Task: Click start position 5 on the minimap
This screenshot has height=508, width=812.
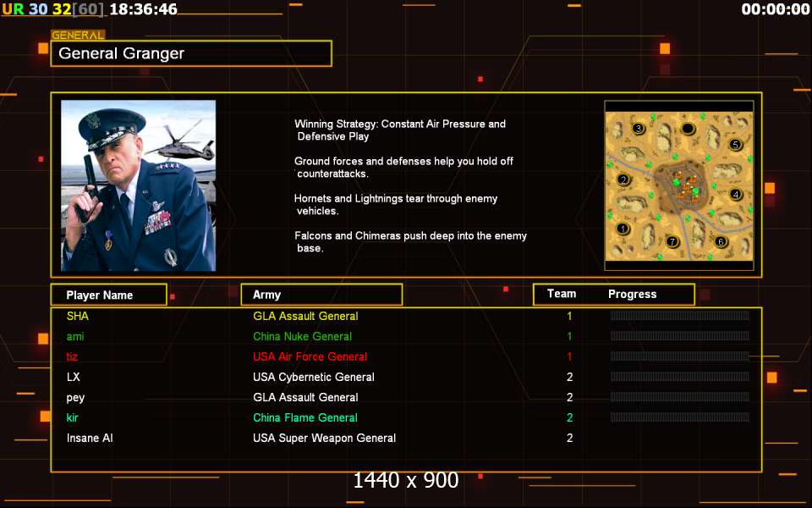Action: tap(736, 145)
